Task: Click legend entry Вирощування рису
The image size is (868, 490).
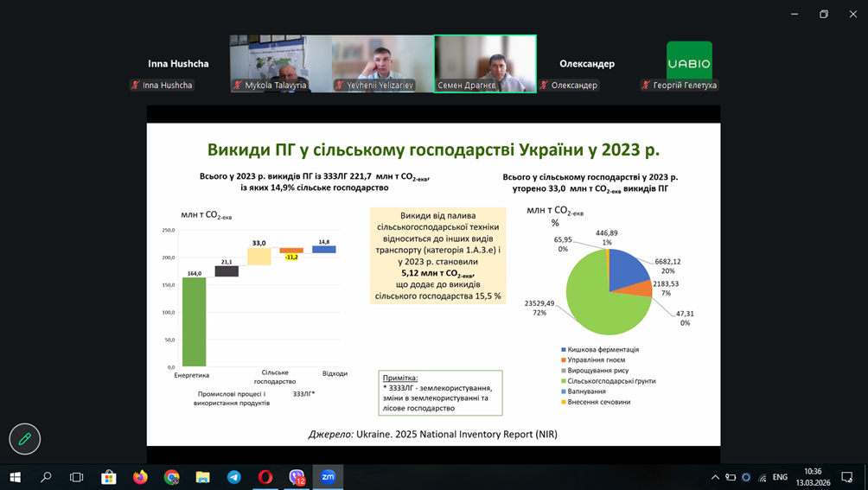Action: (x=595, y=371)
